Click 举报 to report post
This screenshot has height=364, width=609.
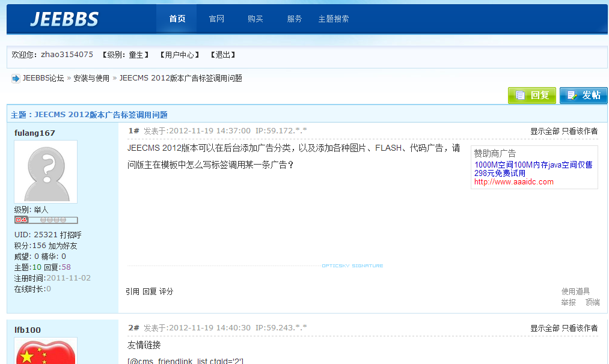pos(568,302)
